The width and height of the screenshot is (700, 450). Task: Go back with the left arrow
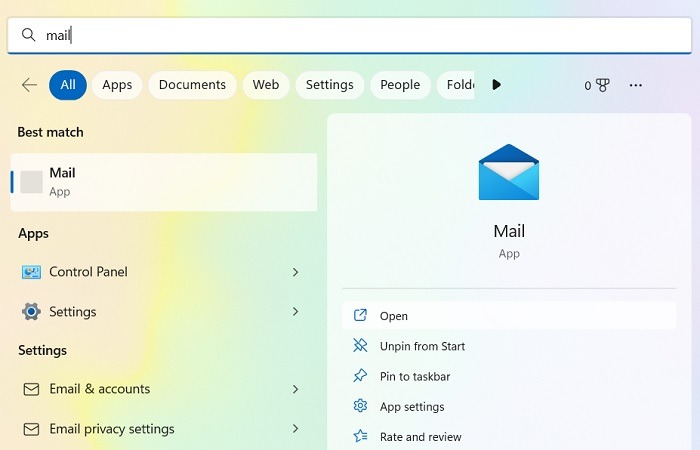tap(29, 85)
